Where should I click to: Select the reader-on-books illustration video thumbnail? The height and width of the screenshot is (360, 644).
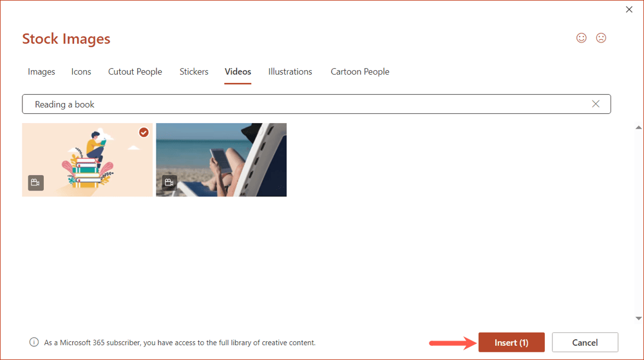coord(88,160)
